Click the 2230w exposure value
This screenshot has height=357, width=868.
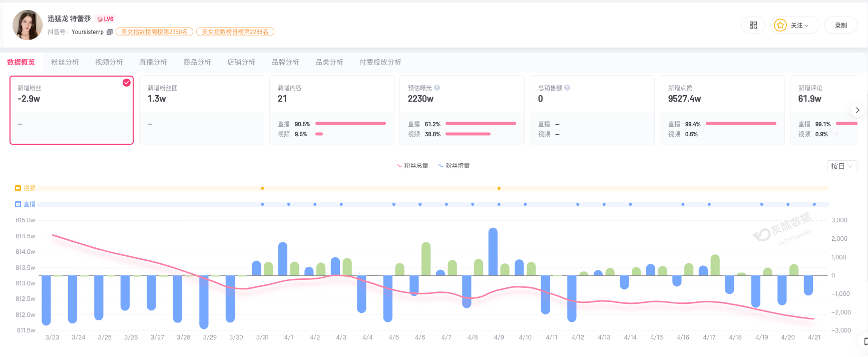420,99
